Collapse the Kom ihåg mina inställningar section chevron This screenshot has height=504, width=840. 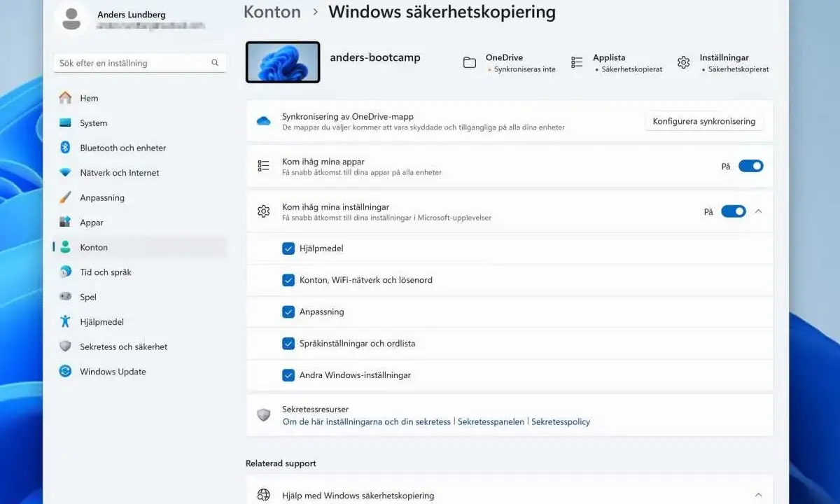tap(758, 211)
